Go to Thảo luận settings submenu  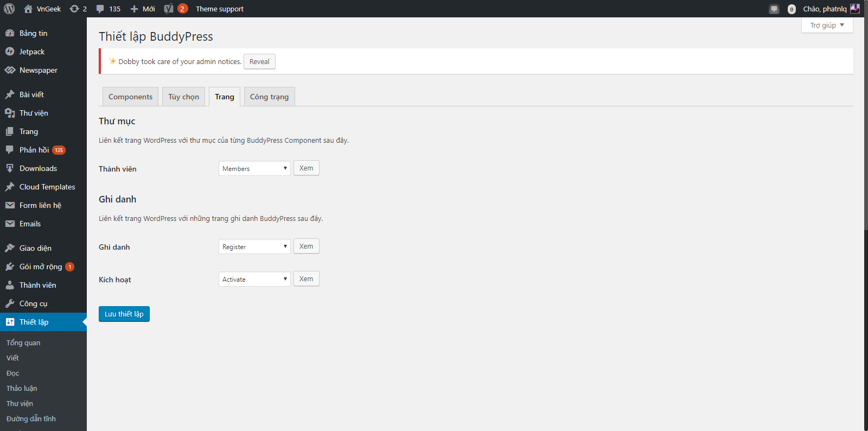click(22, 388)
